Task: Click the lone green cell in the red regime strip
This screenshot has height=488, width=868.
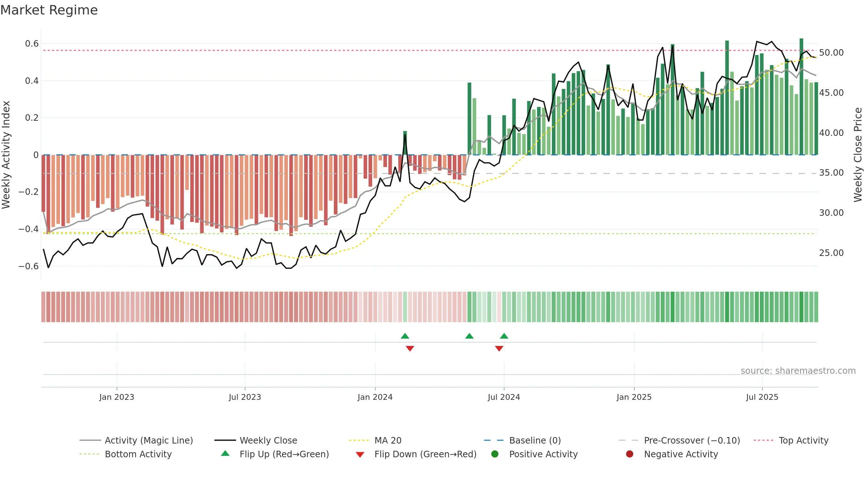Action: pos(405,307)
